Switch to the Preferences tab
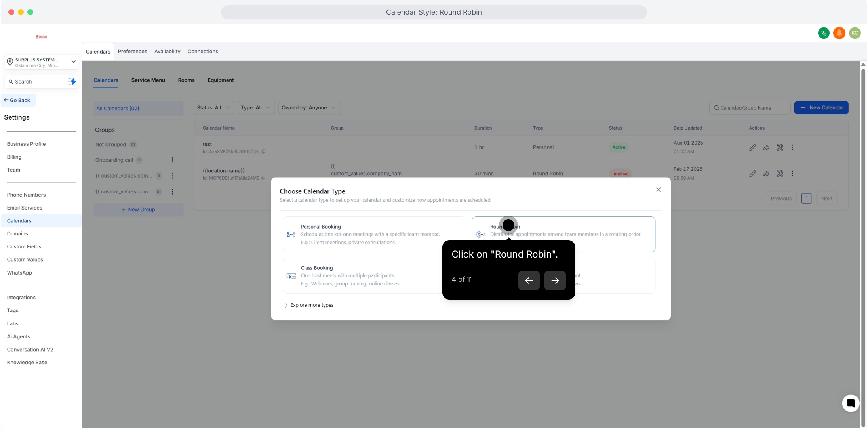Viewport: 868px width, 428px height. point(132,52)
